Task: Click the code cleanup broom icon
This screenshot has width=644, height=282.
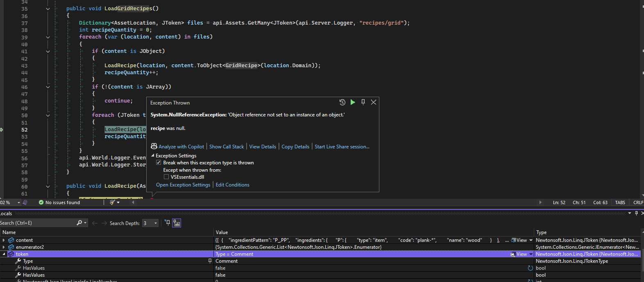Action: pyautogui.click(x=112, y=202)
